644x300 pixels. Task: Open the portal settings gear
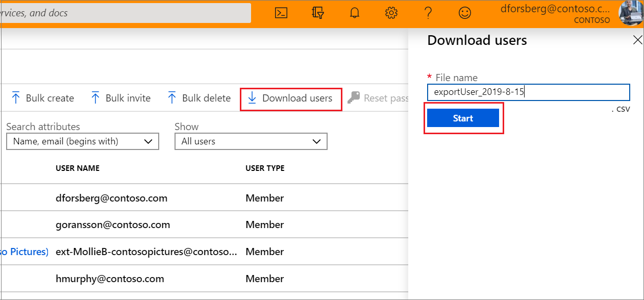point(391,13)
